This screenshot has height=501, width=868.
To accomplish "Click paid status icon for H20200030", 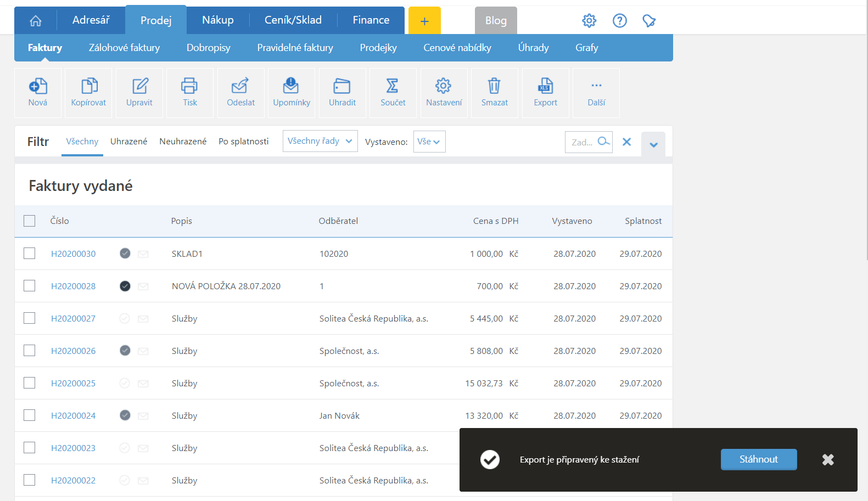I will click(125, 253).
